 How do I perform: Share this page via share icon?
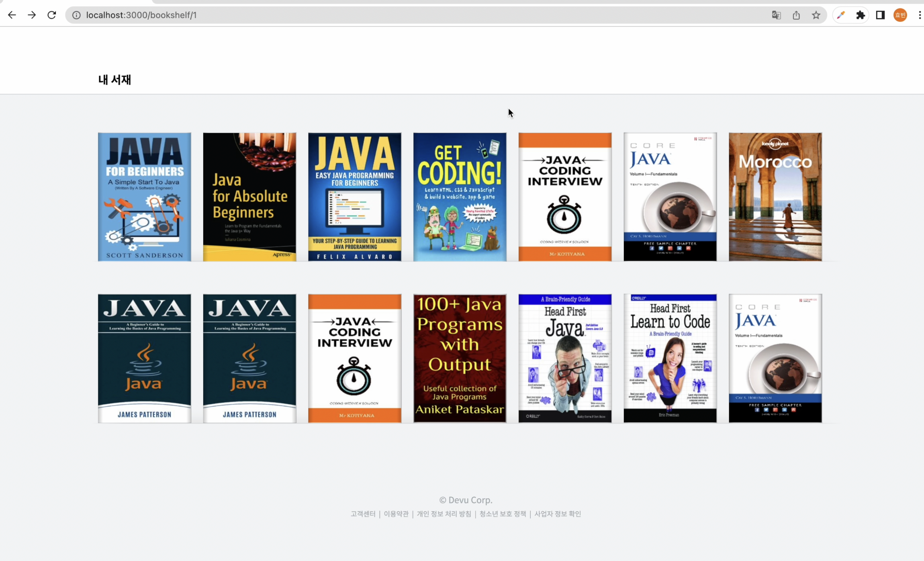(x=796, y=15)
